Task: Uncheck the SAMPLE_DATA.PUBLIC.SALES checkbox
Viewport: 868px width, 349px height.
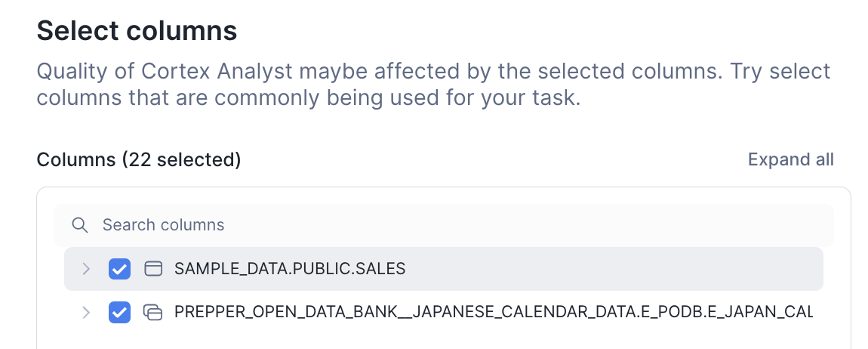Action: tap(119, 269)
